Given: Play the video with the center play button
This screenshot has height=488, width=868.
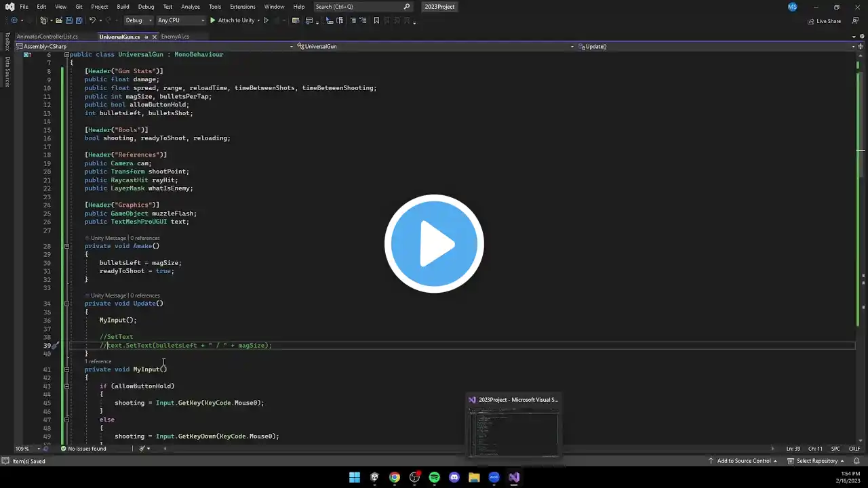Looking at the screenshot, I should tap(434, 243).
